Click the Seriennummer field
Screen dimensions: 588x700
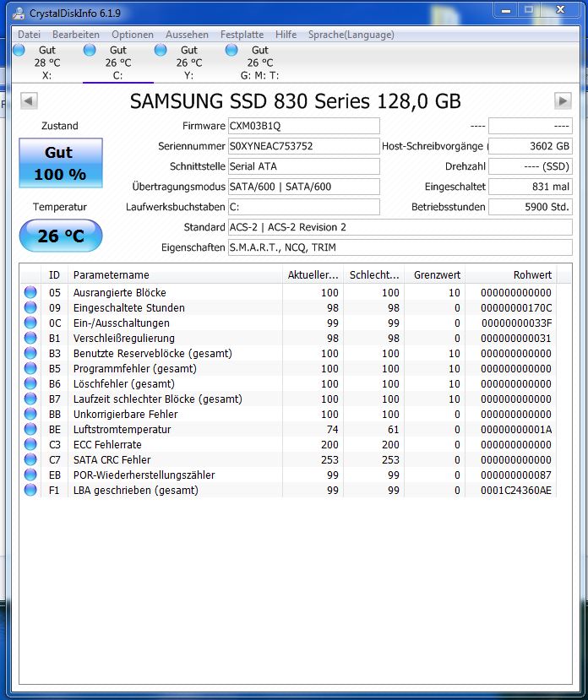[x=304, y=146]
